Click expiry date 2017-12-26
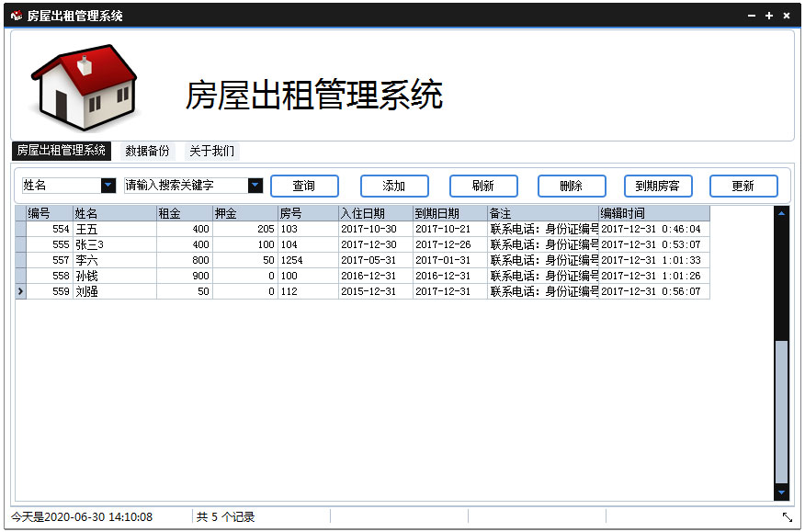Viewport: 805px width, 532px height. coord(450,245)
